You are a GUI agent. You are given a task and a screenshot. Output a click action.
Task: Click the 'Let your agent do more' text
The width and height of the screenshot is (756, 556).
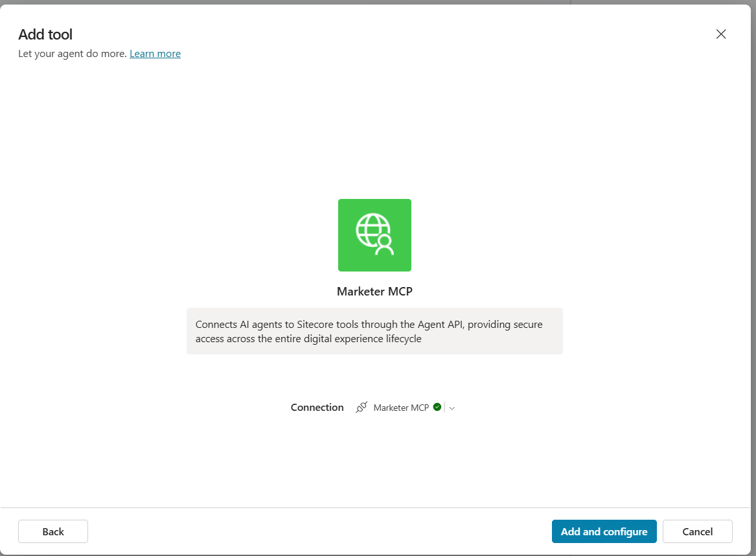click(x=73, y=54)
